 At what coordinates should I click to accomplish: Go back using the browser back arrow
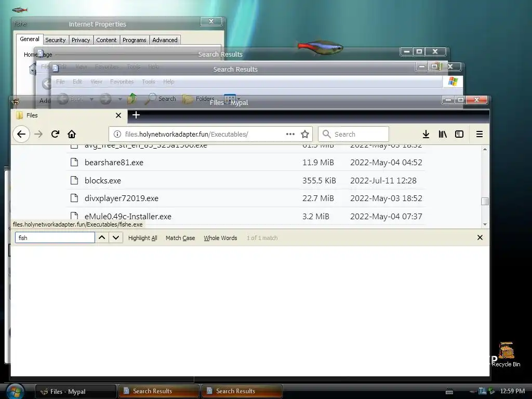(x=21, y=134)
